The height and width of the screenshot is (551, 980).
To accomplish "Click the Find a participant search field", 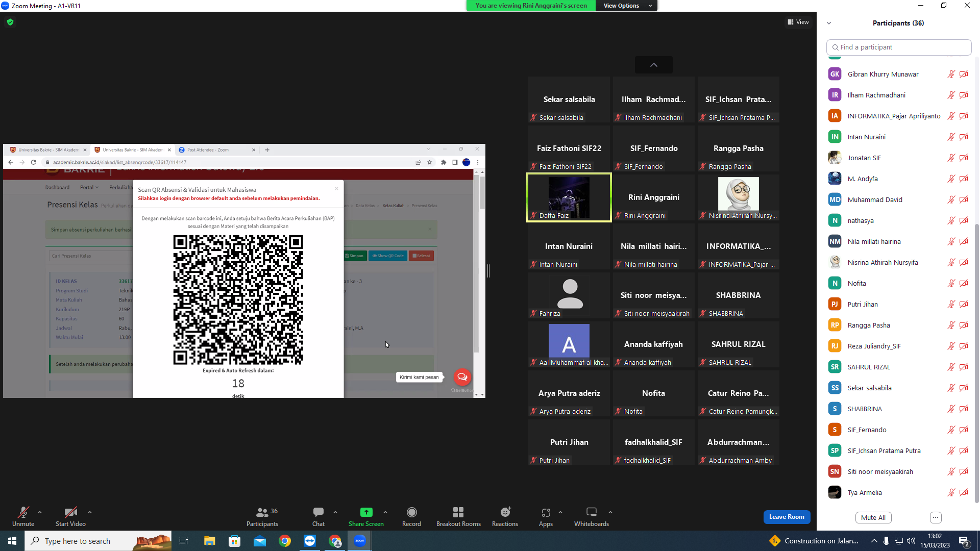I will click(x=899, y=47).
